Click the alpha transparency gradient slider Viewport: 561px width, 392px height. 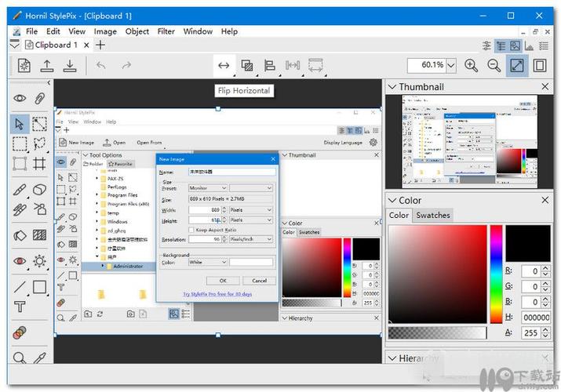point(438,332)
